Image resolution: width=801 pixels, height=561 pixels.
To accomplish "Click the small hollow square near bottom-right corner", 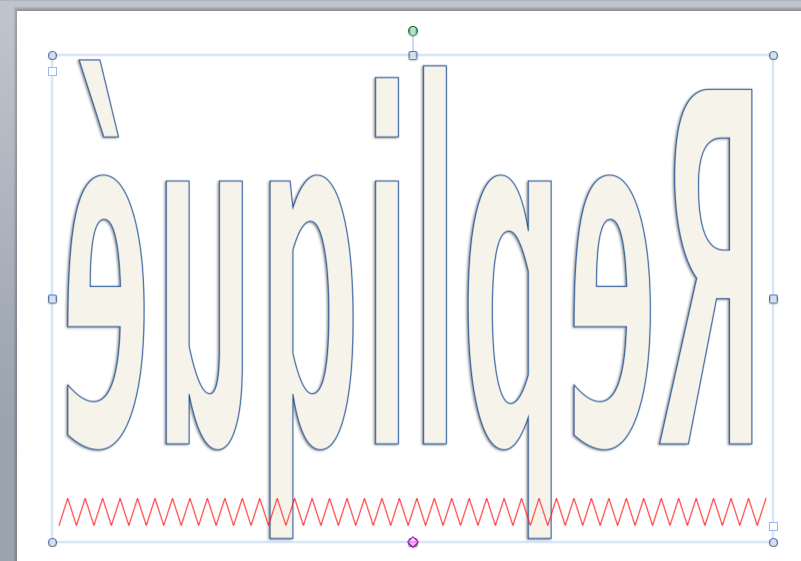I will tap(773, 526).
